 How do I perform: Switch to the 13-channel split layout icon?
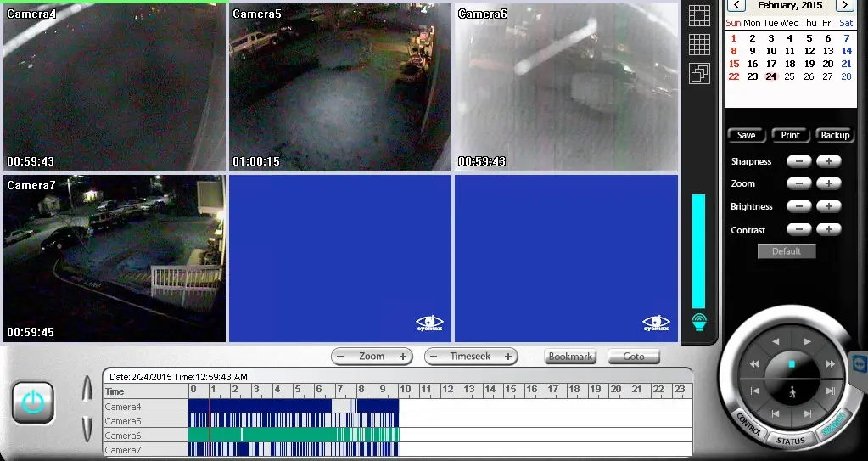(x=699, y=15)
